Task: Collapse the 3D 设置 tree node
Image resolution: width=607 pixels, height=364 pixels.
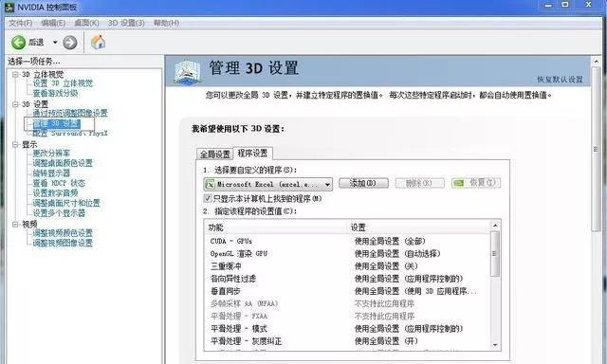Action: [15, 104]
